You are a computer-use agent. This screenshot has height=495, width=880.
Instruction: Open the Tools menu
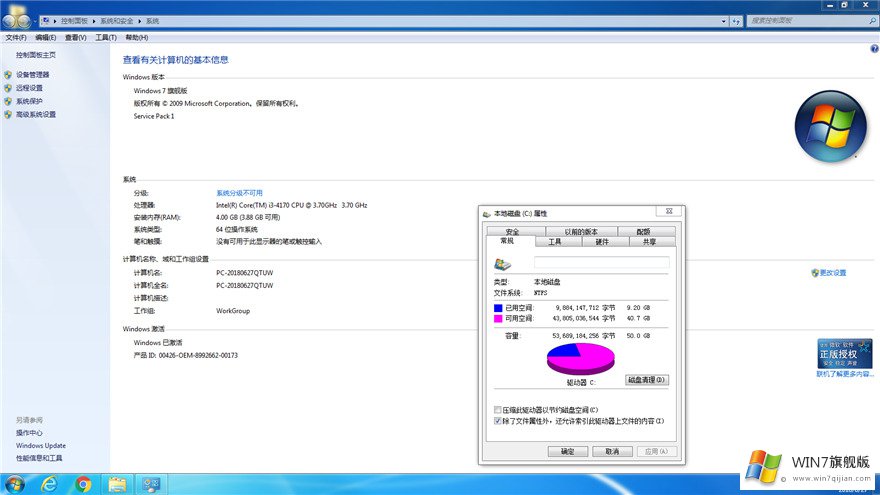tap(106, 38)
